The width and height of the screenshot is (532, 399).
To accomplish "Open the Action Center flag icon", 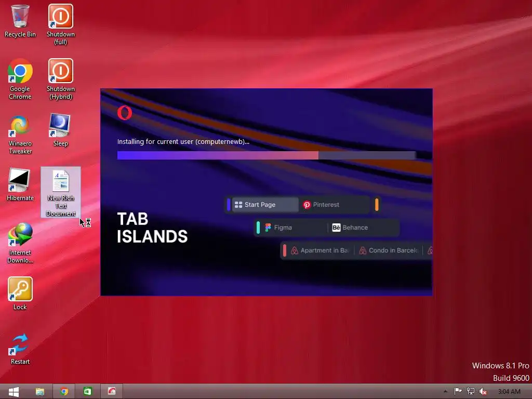I will 458,392.
